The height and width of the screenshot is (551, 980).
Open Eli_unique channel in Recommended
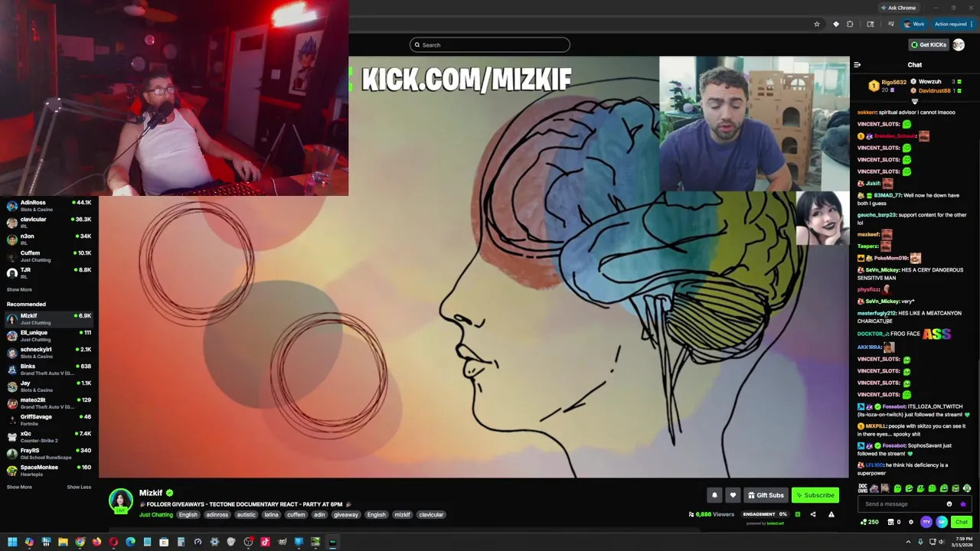tap(49, 336)
